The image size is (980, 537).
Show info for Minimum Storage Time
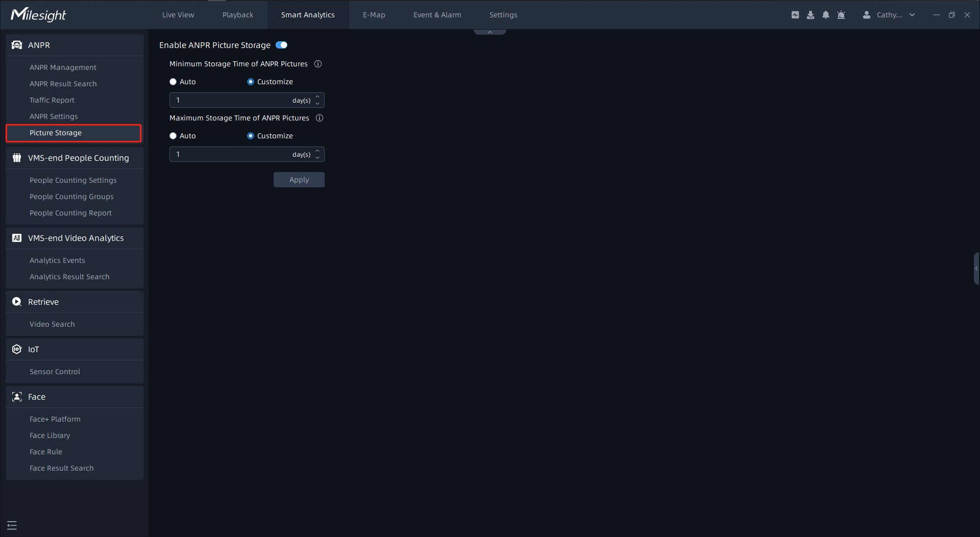pos(318,64)
